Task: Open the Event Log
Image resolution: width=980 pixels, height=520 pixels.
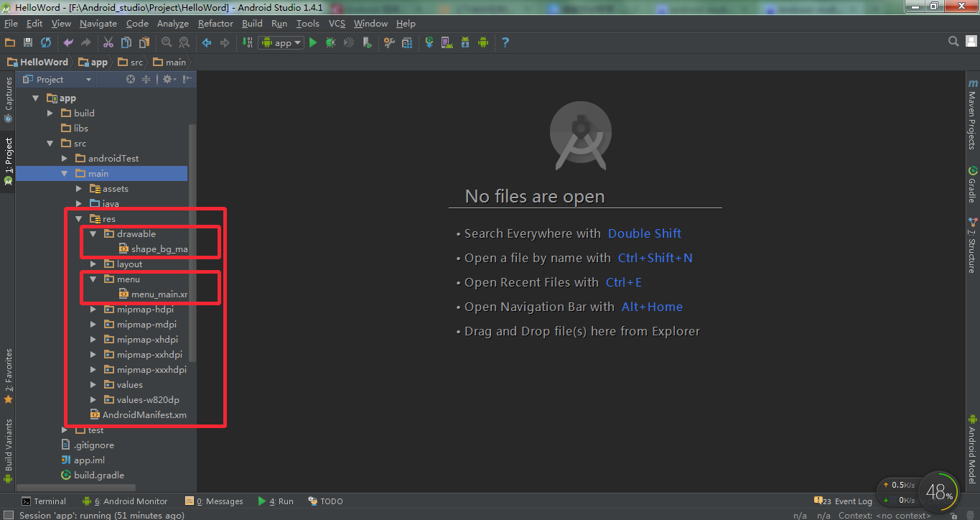Action: pos(844,501)
